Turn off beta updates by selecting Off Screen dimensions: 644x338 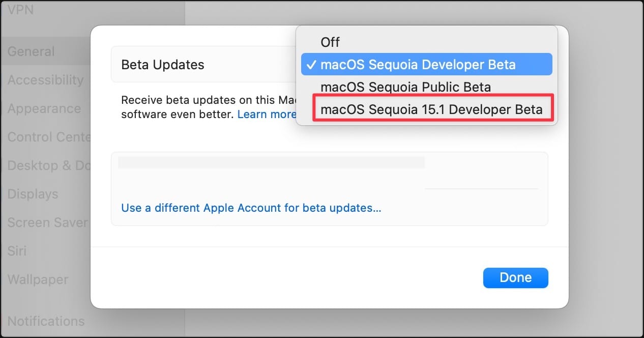click(330, 42)
